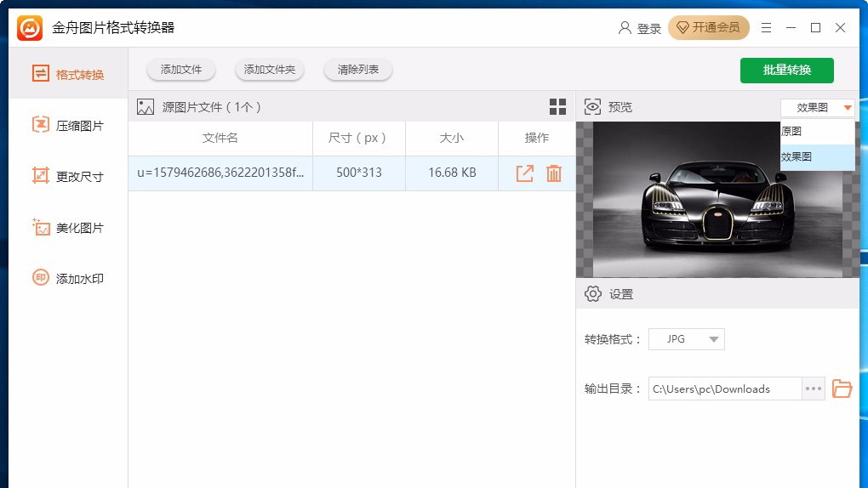Delete the u=1579462686 file with trash icon

(554, 173)
